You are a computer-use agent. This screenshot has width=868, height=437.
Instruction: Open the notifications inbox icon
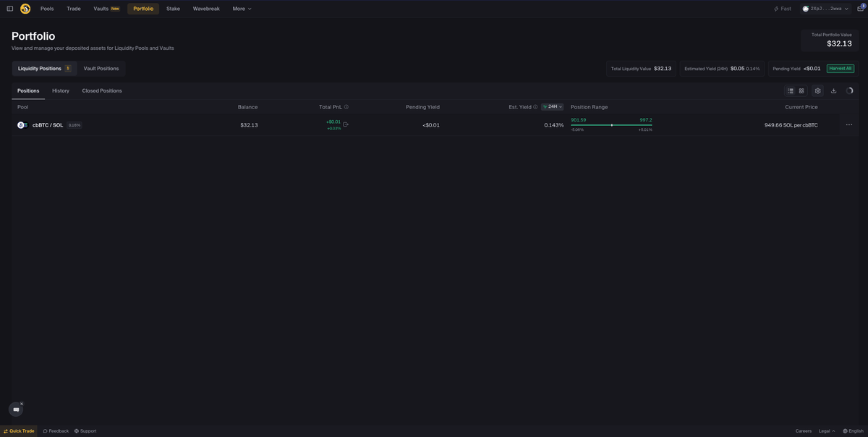(861, 8)
